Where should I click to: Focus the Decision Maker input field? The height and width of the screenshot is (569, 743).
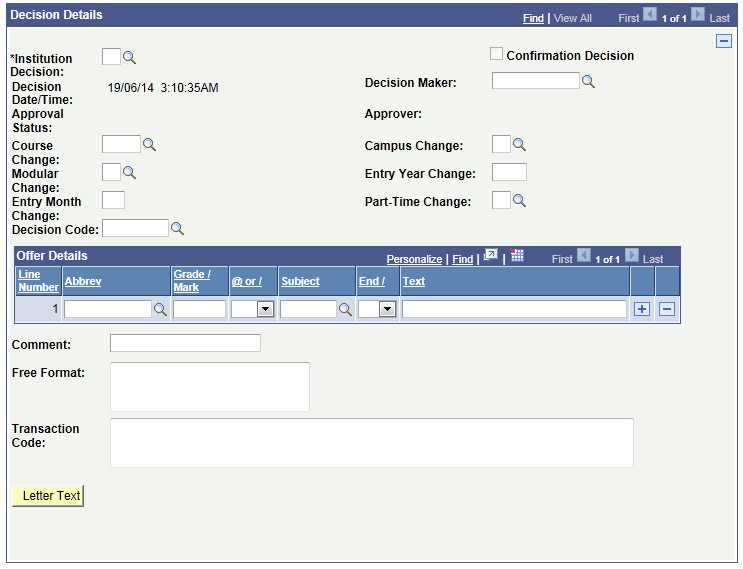[x=535, y=81]
